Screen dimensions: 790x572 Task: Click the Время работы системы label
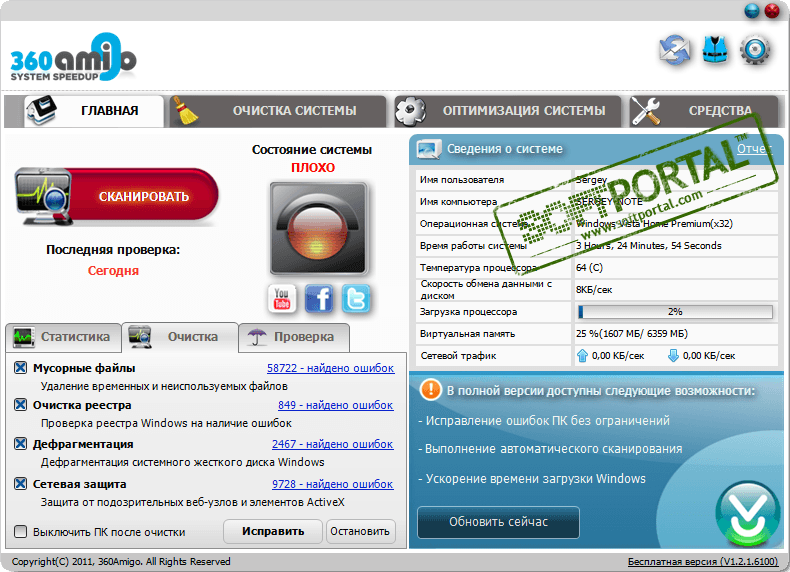[473, 246]
